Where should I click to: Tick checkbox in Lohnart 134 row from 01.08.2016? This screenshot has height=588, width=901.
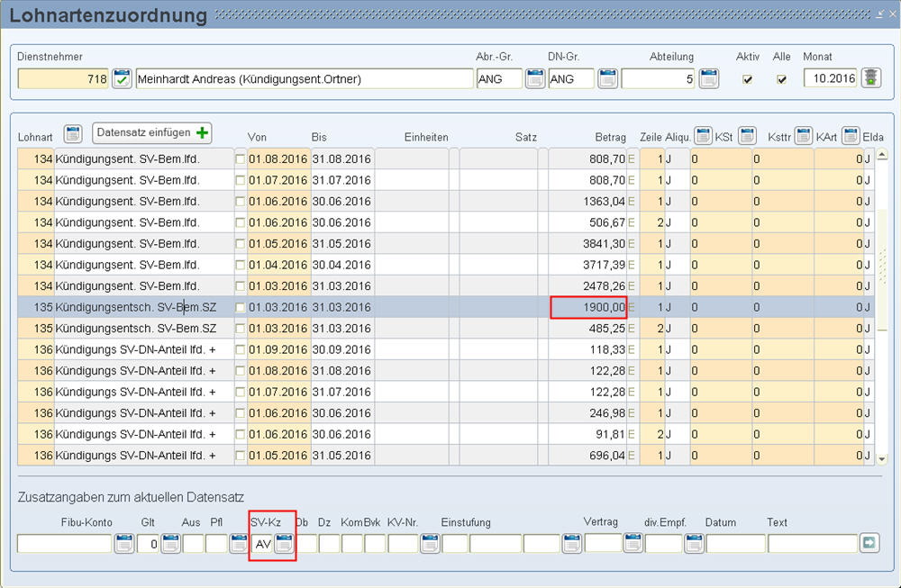click(241, 159)
